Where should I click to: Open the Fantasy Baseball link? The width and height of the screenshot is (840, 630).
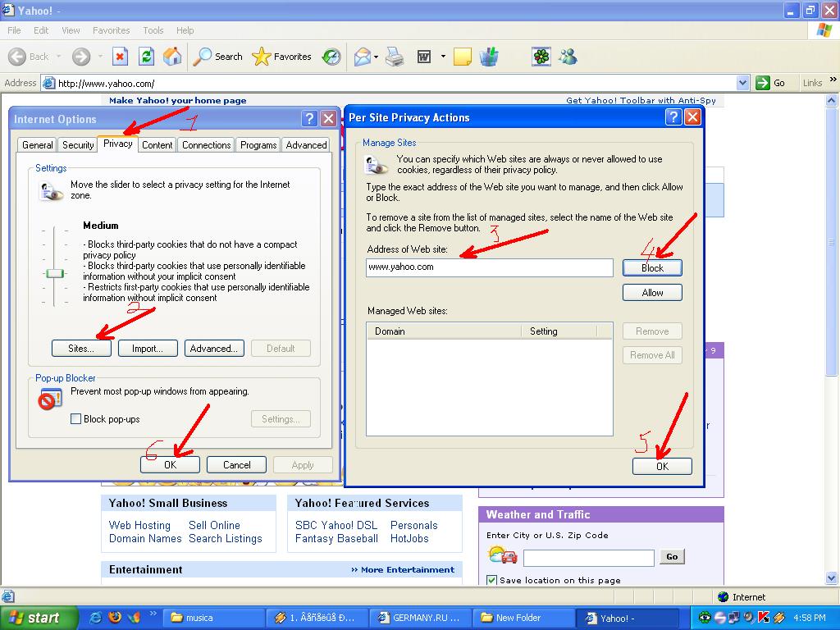click(337, 538)
